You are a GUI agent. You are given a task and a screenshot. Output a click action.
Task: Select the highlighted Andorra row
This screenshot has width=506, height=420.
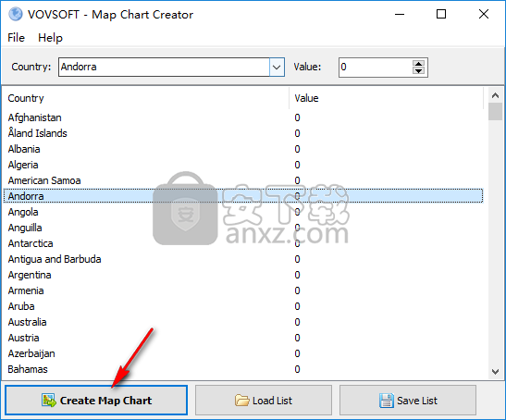pyautogui.click(x=243, y=196)
